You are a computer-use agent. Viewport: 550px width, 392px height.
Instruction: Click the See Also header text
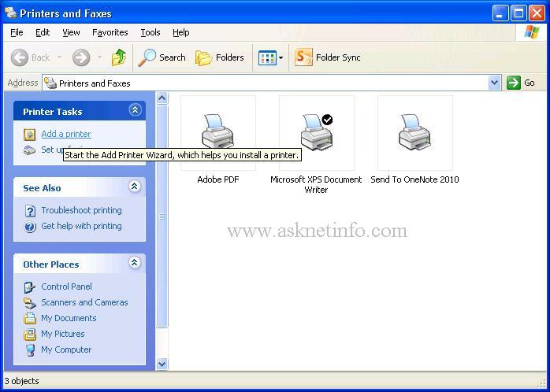pyautogui.click(x=42, y=188)
